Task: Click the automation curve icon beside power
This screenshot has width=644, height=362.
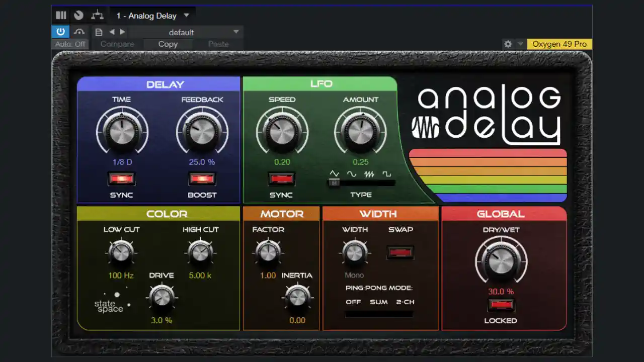Action: (79, 32)
